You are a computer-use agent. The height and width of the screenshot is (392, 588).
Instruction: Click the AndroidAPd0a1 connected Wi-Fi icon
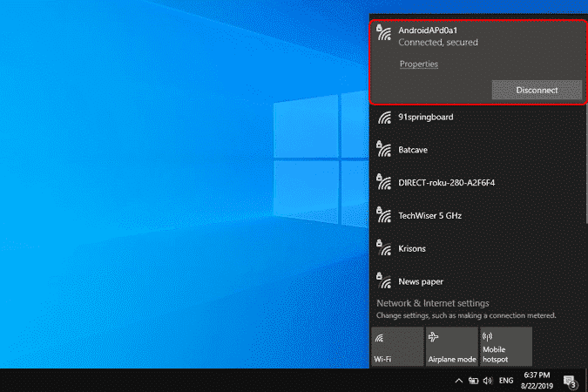(382, 33)
